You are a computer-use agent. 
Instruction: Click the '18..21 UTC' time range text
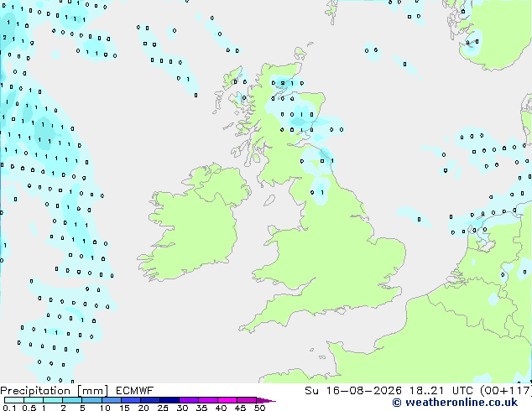441,391
